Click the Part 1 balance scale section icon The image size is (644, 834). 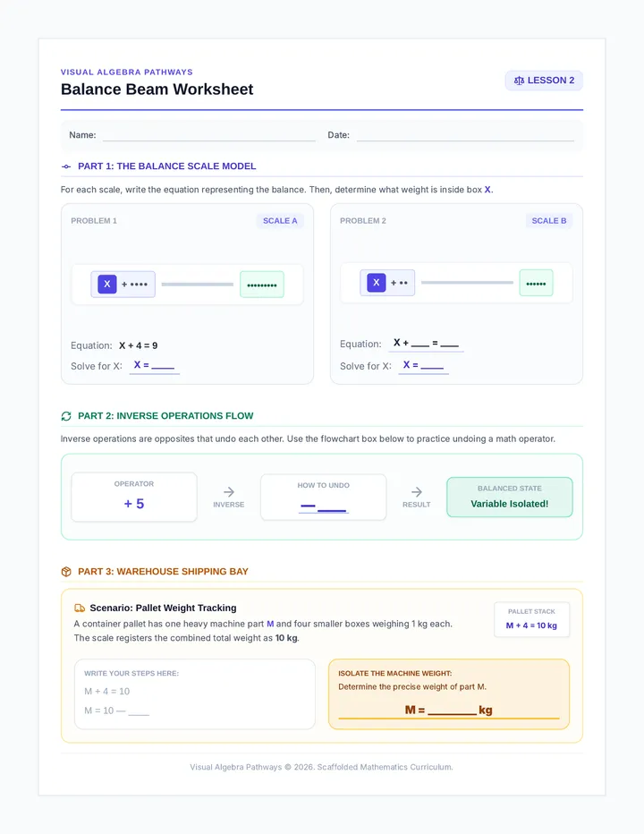(66, 166)
